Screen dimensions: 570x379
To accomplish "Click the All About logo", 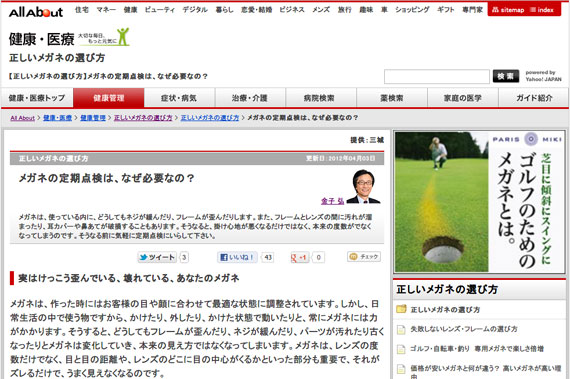I will pyautogui.click(x=36, y=12).
